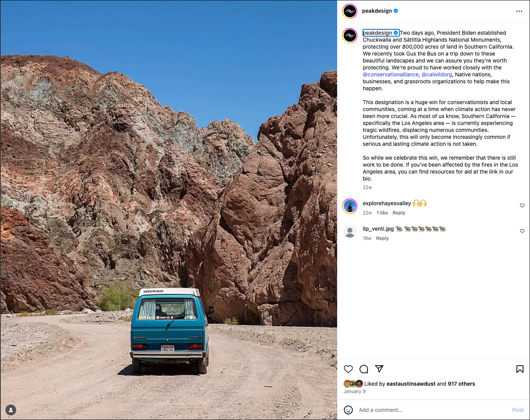
Task: Open eastaustinsawdust's profile from likes
Action: 411,384
